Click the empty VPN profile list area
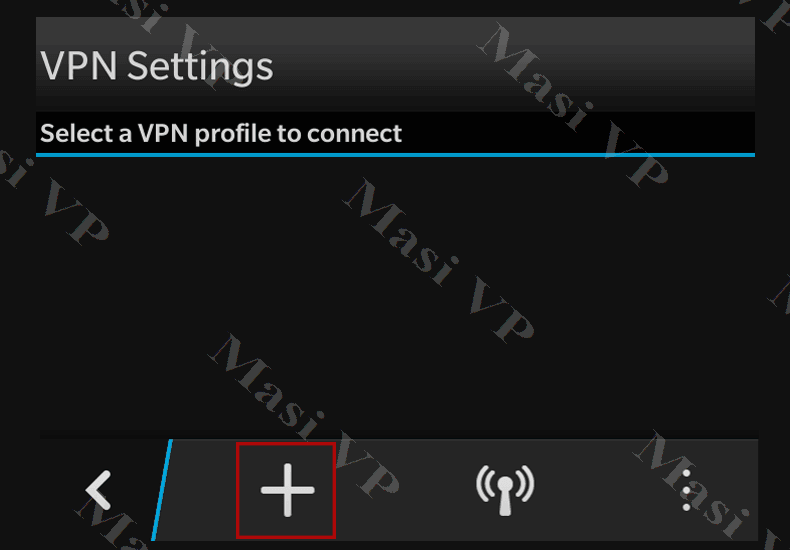The image size is (790, 550). coord(396,297)
